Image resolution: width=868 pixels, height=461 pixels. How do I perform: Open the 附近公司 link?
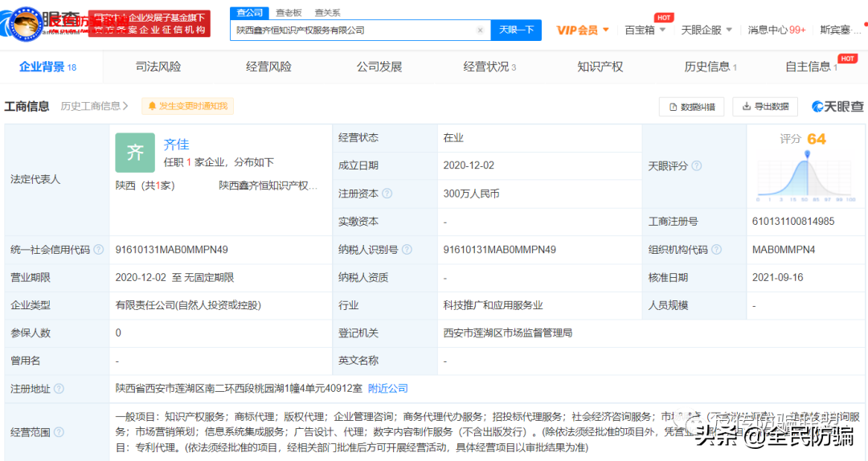pos(387,389)
